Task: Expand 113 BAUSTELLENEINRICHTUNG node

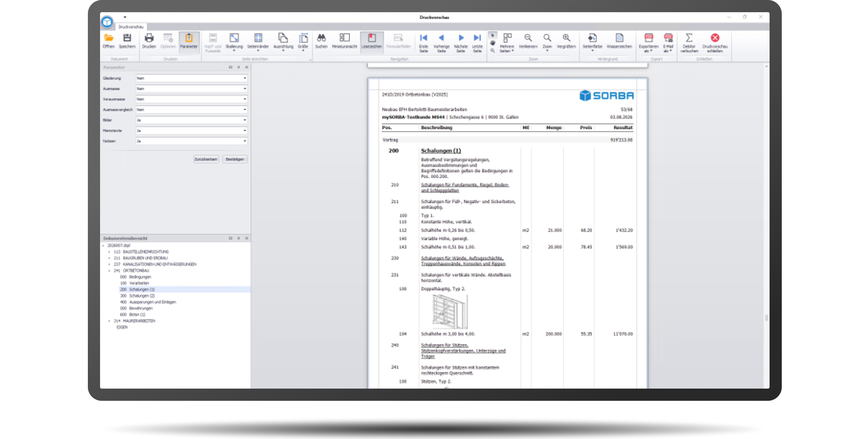Action: pyautogui.click(x=109, y=252)
